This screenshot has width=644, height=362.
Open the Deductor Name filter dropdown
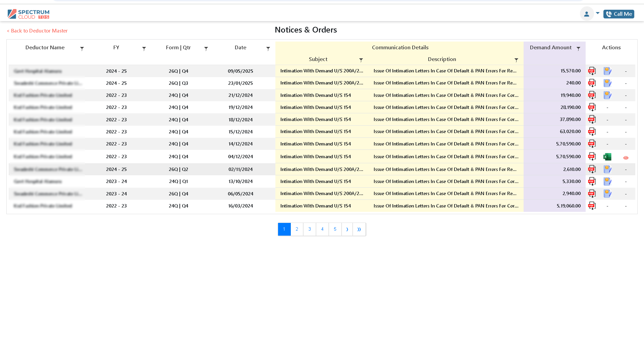82,48
